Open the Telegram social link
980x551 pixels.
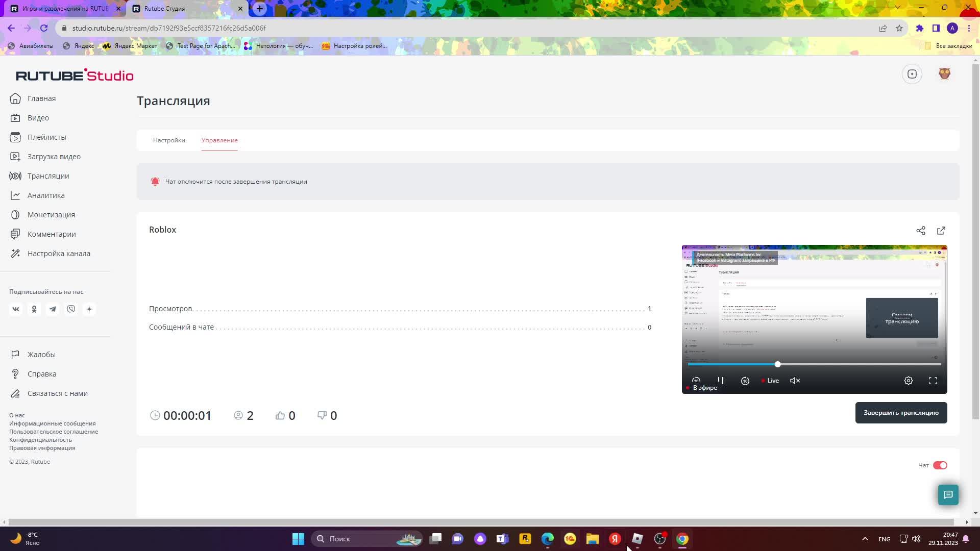click(x=53, y=309)
